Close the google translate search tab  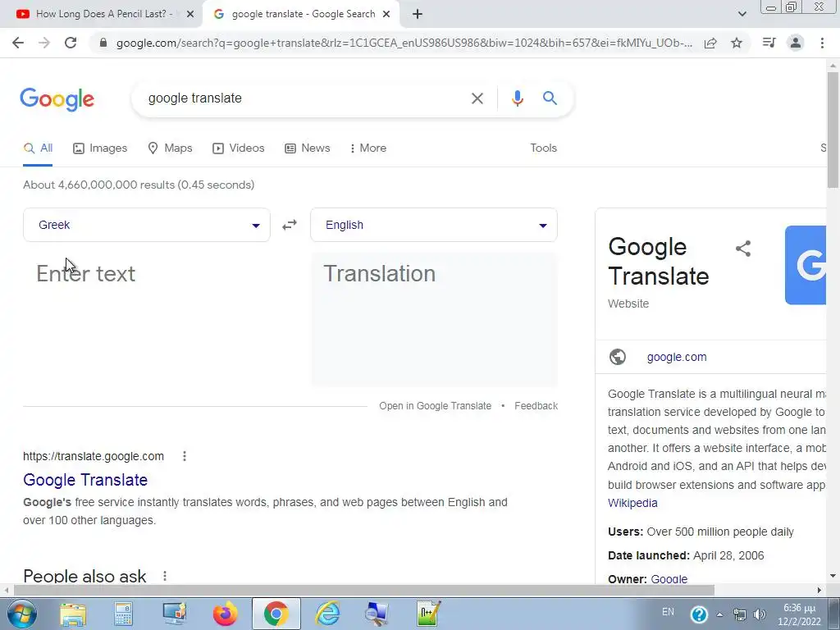pyautogui.click(x=386, y=15)
